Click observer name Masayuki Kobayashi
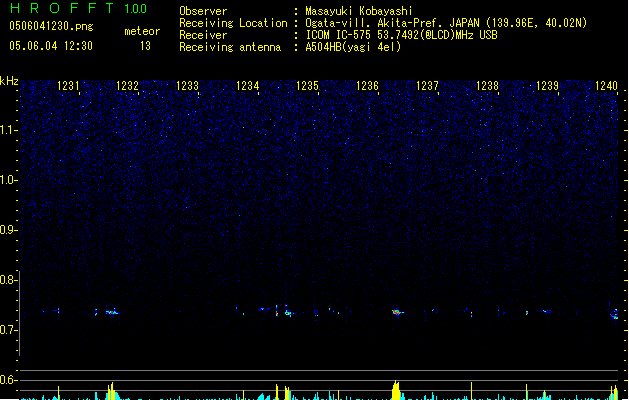The image size is (629, 400). [x=359, y=11]
